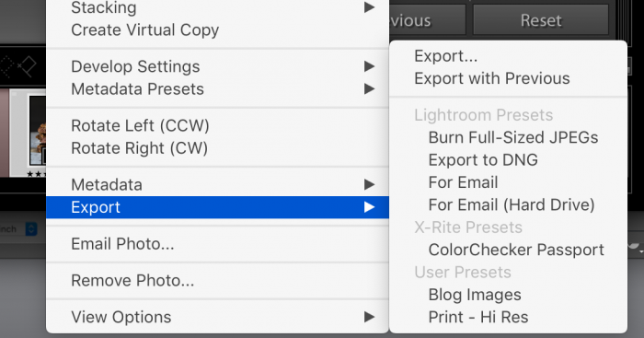Expand Metadata Presets submenu arrow
This screenshot has width=644, height=338.
click(369, 88)
